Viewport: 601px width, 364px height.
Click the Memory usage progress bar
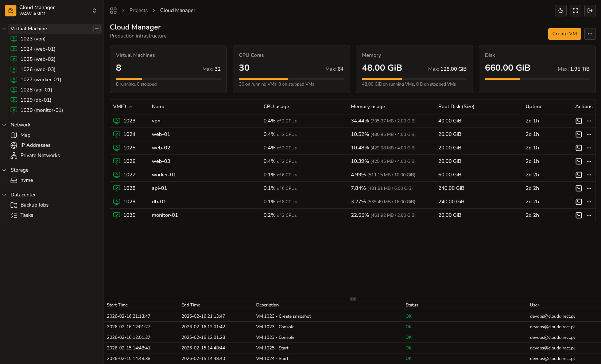click(414, 79)
